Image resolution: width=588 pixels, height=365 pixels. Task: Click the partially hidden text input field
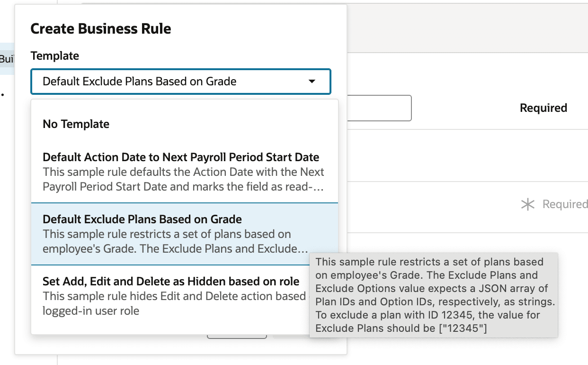coord(379,108)
